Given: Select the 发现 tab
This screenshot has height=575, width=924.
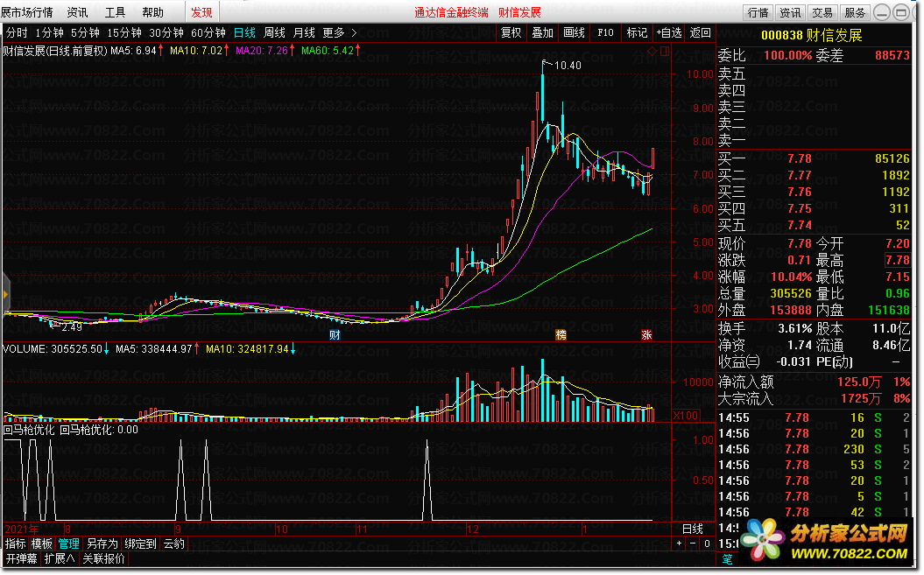Looking at the screenshot, I should pos(201,12).
